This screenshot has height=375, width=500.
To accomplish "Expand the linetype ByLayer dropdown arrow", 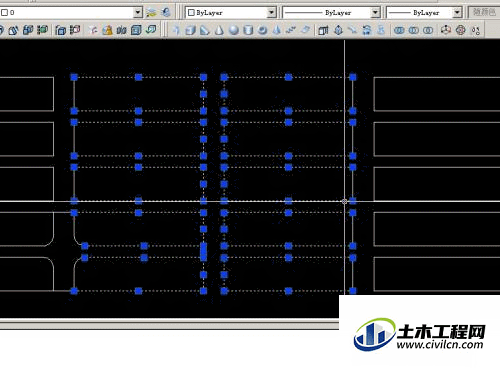I will tap(376, 13).
